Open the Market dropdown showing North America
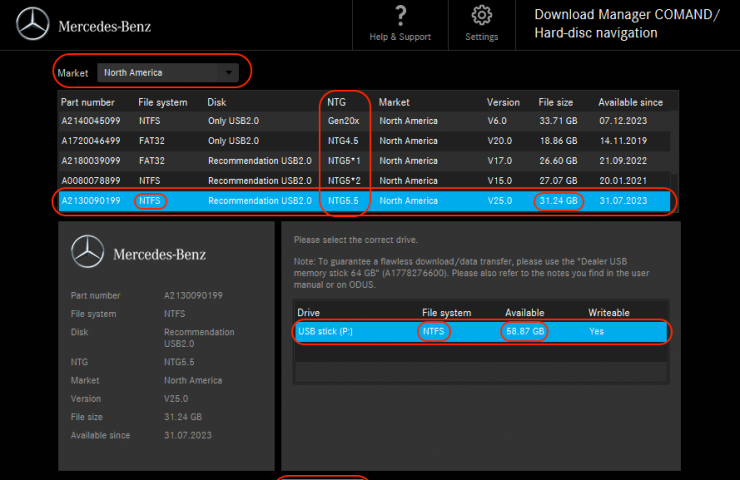 pos(160,72)
